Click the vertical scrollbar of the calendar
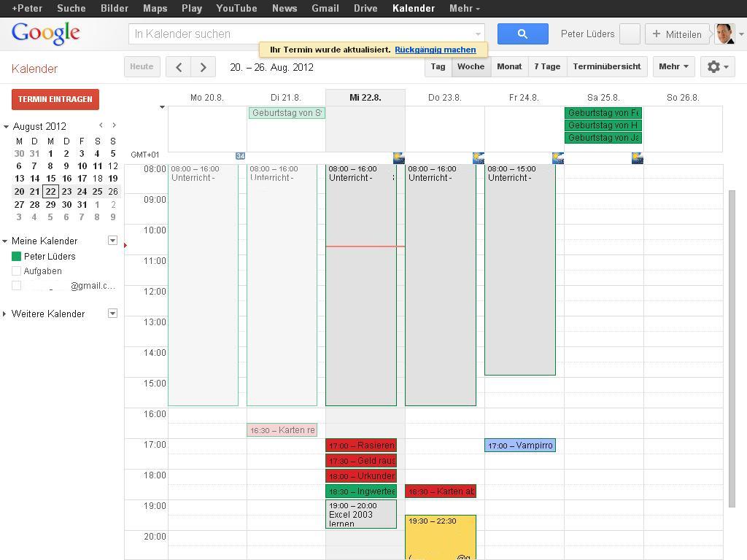This screenshot has height=560, width=747. click(732, 349)
